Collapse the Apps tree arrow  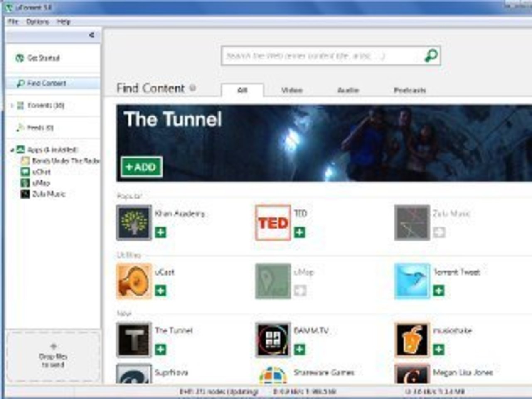coord(12,150)
